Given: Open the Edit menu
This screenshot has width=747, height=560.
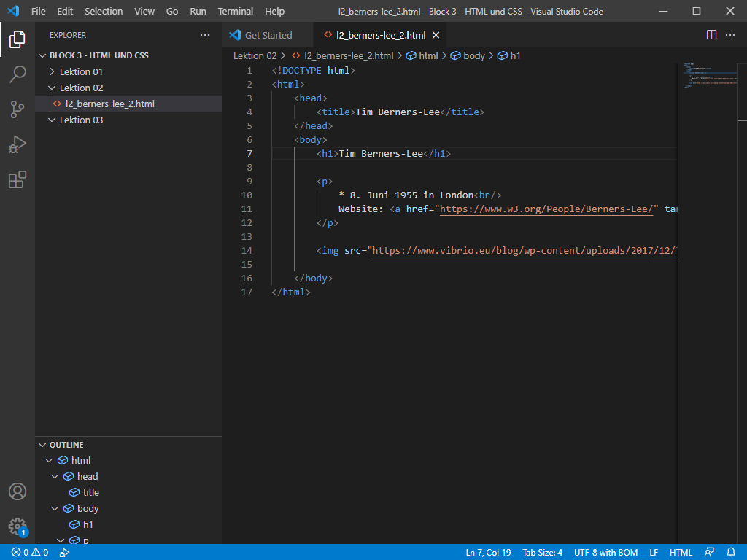Looking at the screenshot, I should coord(65,11).
